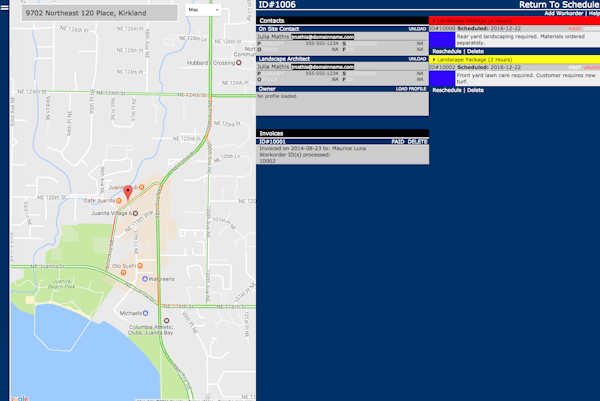Click the Walgreens map marker
Screen dimensions: 600x401
click(142, 279)
